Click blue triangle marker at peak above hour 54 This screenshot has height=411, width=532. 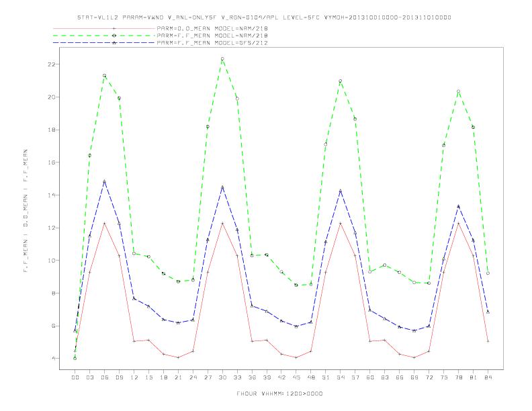[x=341, y=191]
